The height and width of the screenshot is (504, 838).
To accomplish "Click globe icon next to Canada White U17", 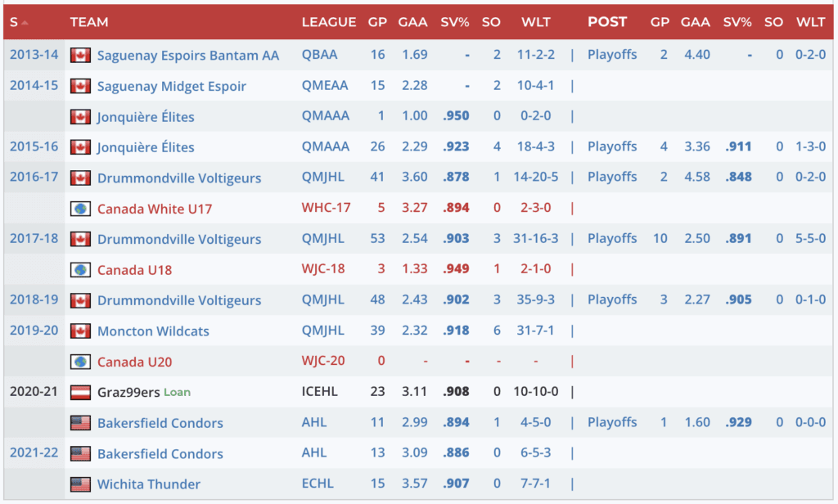I will (80, 209).
